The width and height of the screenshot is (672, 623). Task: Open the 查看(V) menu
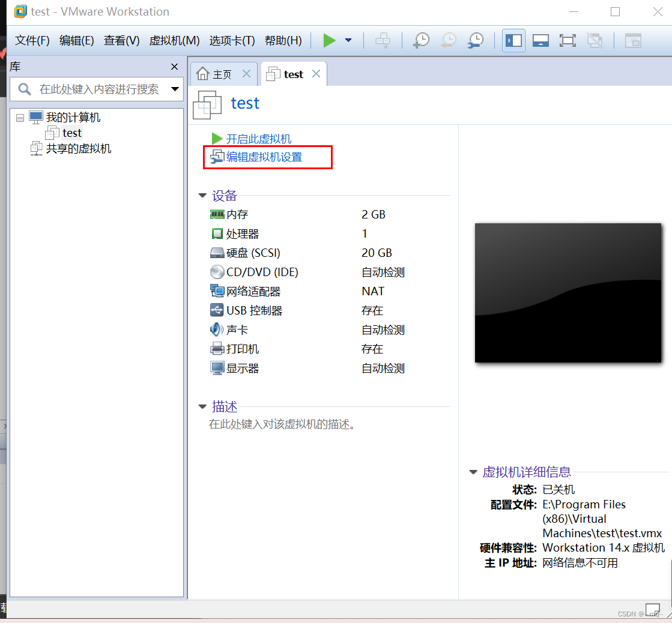click(x=122, y=41)
